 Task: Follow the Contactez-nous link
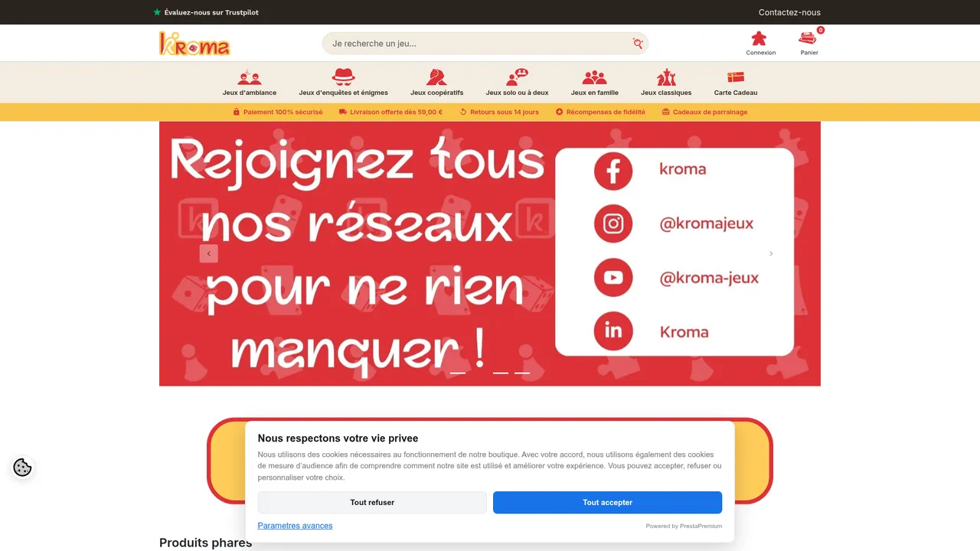[x=789, y=12]
